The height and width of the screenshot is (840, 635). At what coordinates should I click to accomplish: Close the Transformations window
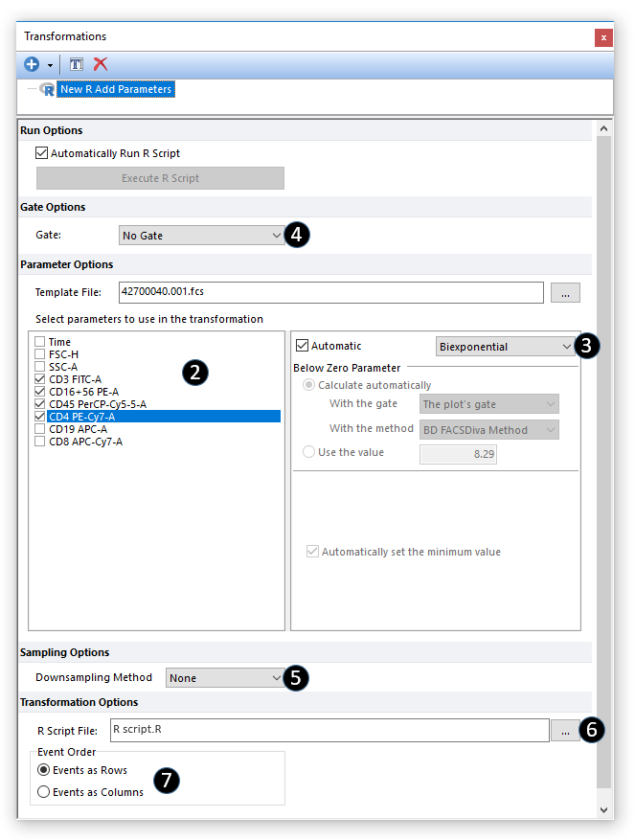(603, 37)
